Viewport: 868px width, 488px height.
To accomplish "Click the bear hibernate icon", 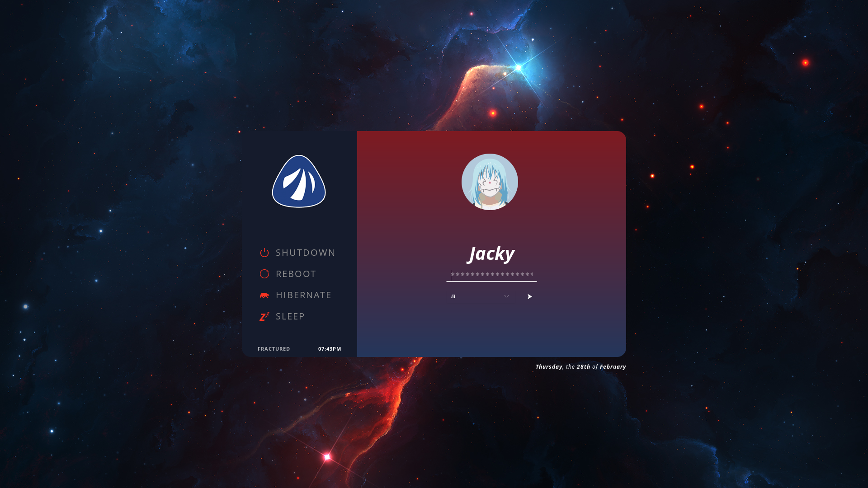I will coord(264,295).
